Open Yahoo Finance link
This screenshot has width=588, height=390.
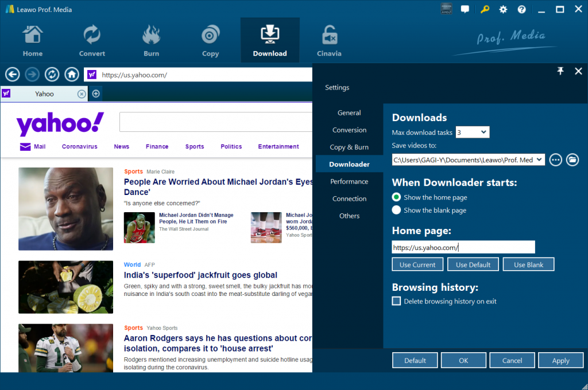157,146
